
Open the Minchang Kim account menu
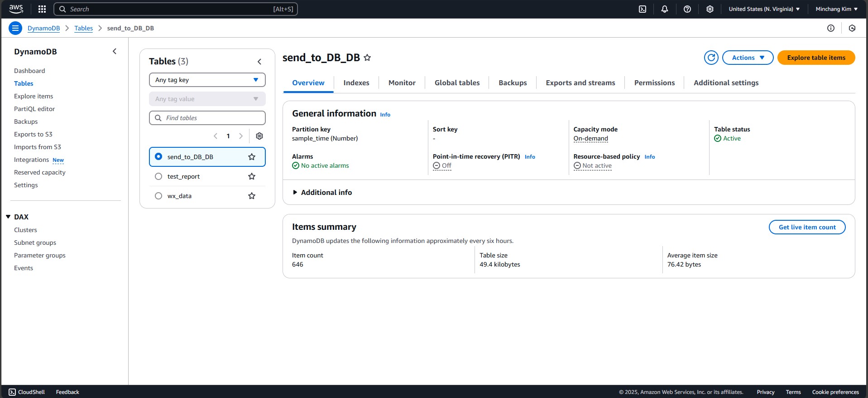[836, 9]
